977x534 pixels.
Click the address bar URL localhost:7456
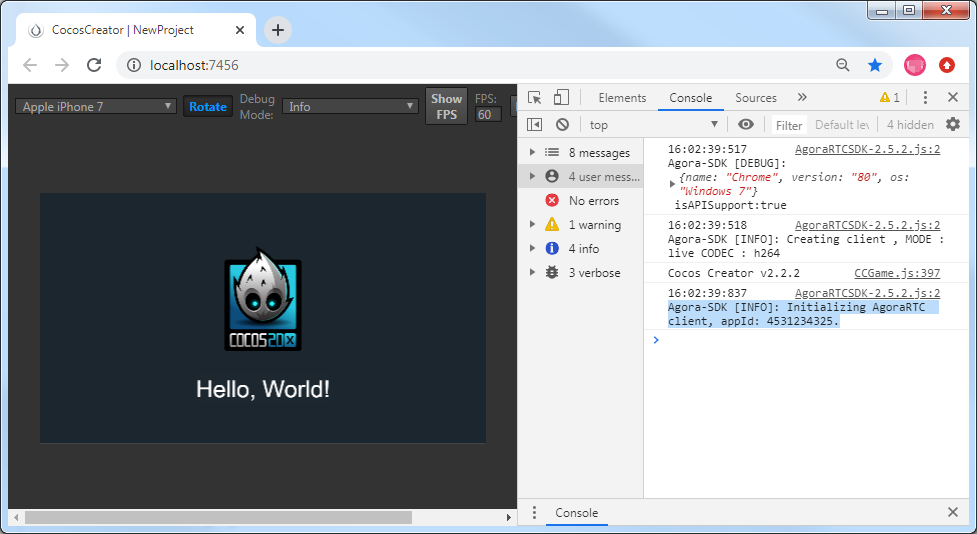[194, 65]
